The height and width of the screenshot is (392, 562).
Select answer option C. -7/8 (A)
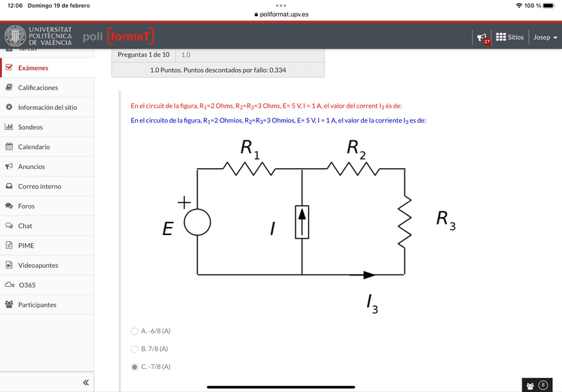(x=135, y=367)
